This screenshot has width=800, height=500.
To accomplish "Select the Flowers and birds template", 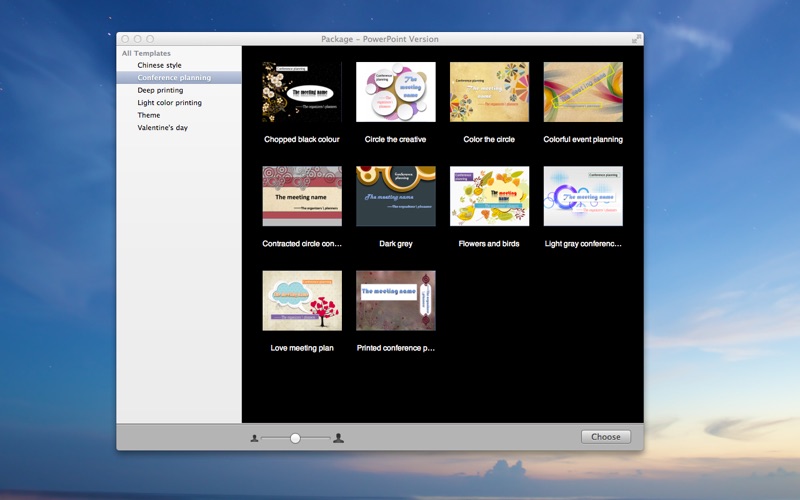I will tap(489, 196).
